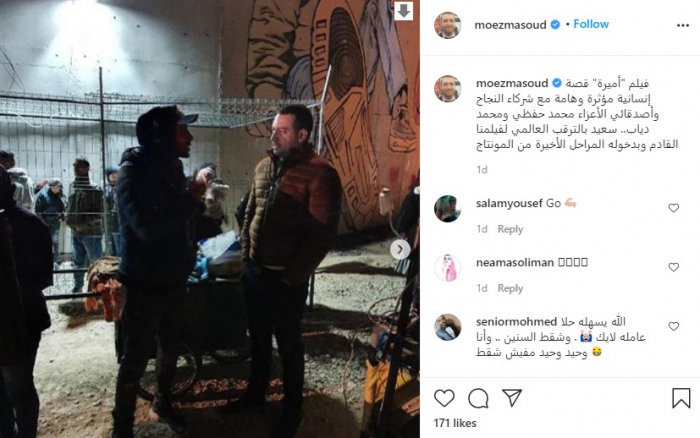
Task: Like salamyousef's comment
Action: click(674, 208)
